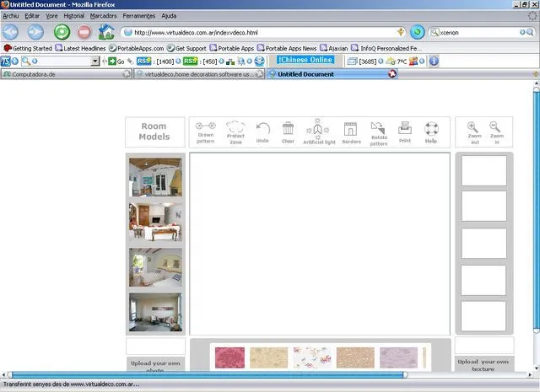Click the horizontal scrollbar thumb

point(208,374)
